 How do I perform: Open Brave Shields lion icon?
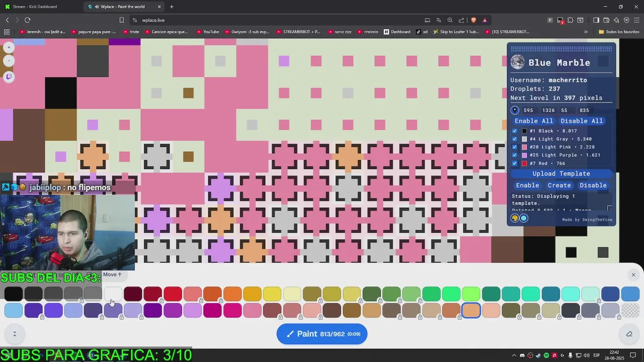(473, 20)
